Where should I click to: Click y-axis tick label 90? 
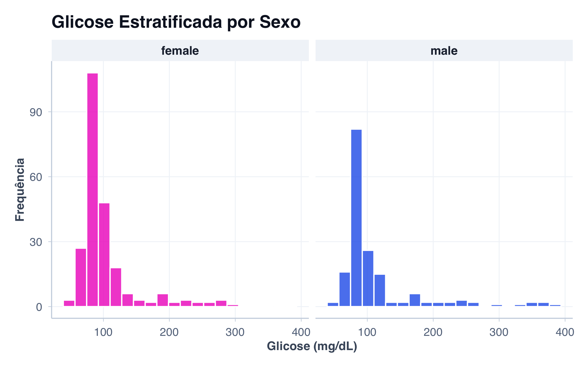click(x=36, y=112)
